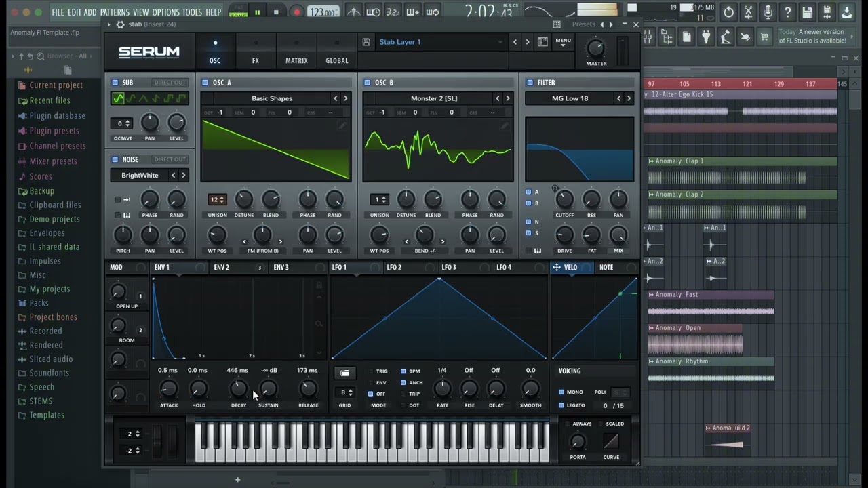Click the OSC A unison voices stepper

217,199
